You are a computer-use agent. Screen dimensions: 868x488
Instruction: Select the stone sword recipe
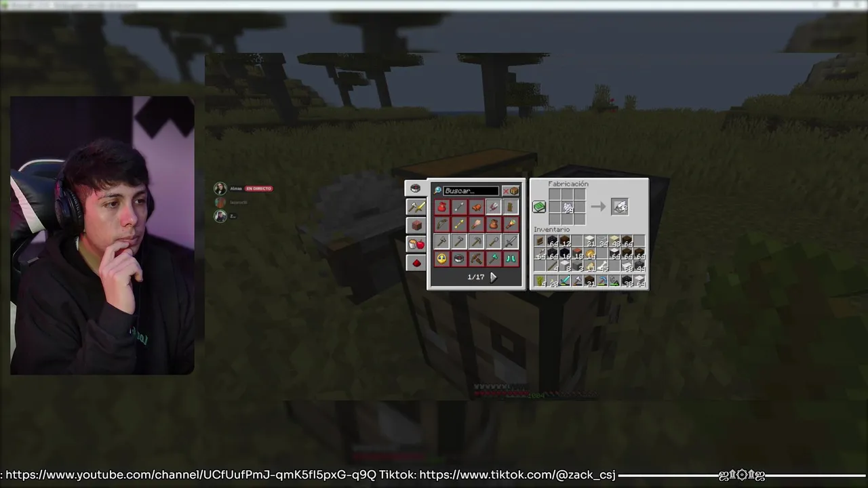point(511,241)
